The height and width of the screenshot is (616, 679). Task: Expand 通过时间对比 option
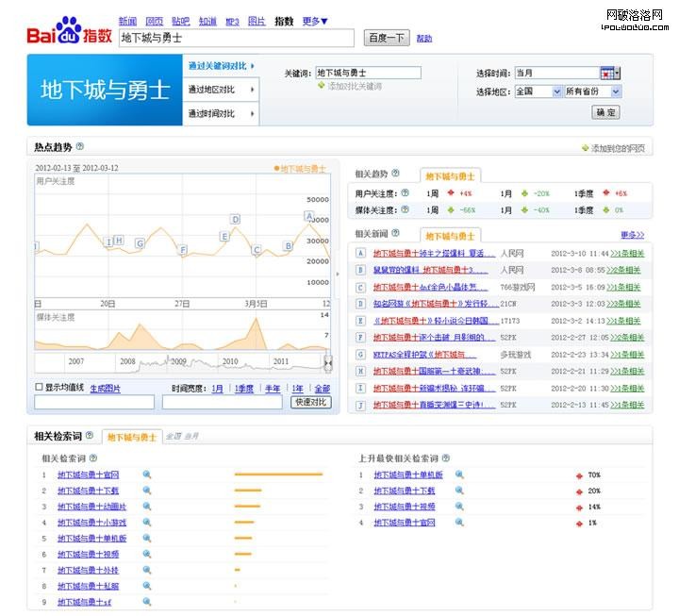click(221, 114)
